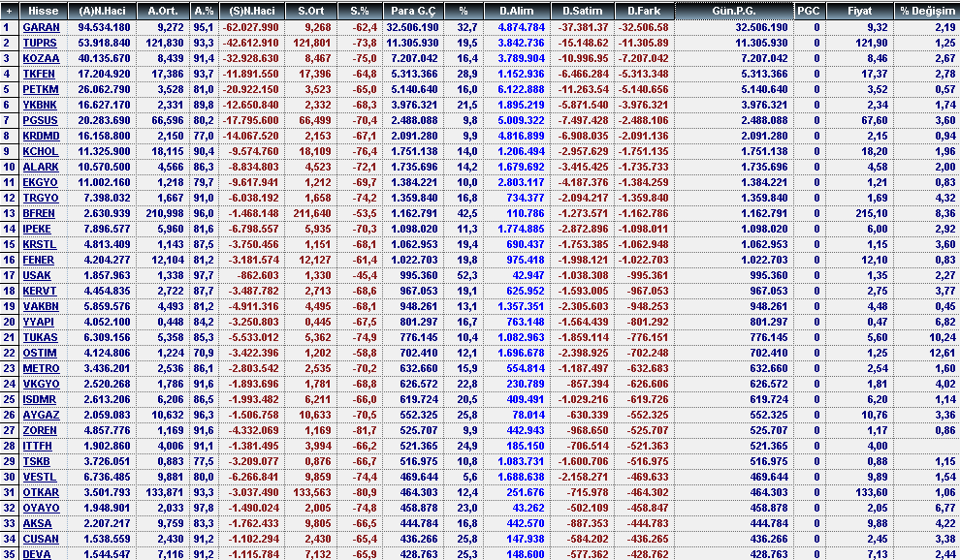Open the ISDMR stock link
This screenshot has height=560, width=960.
[x=39, y=399]
